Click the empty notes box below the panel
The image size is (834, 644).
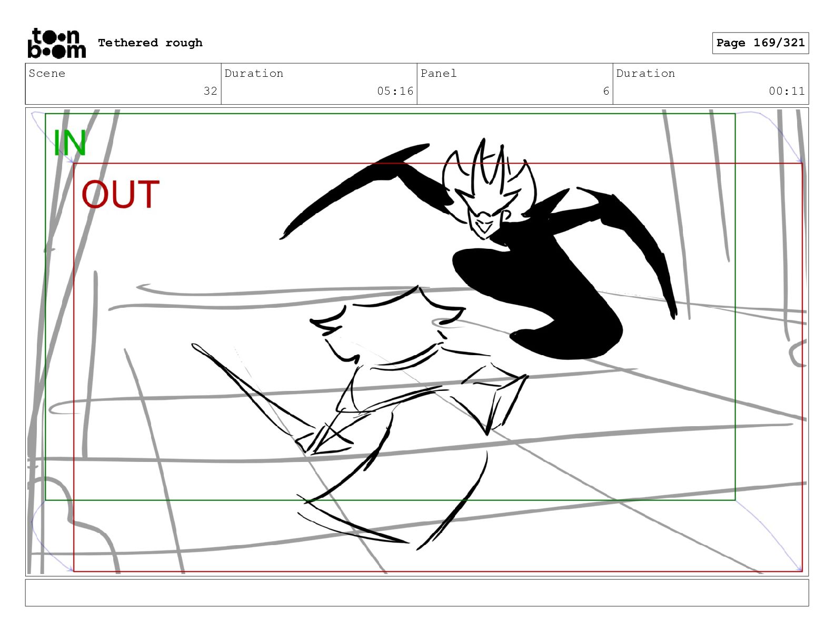point(417,593)
